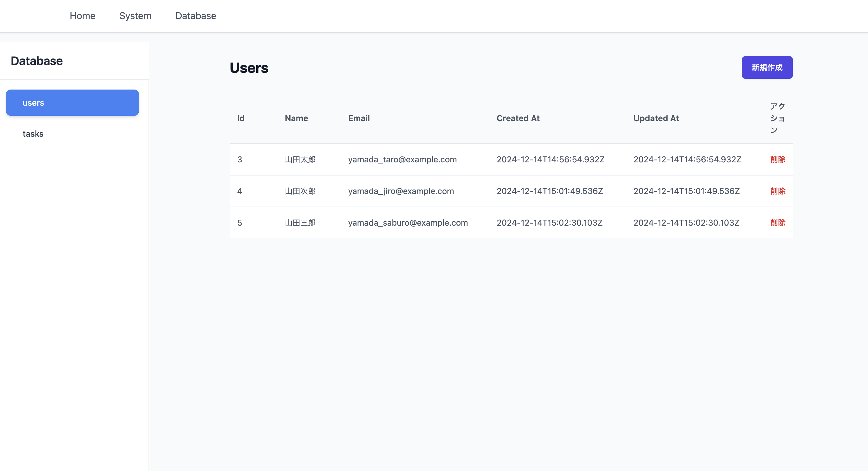The height and width of the screenshot is (471, 868).
Task: Select the tasks table in sidebar
Action: tap(33, 133)
